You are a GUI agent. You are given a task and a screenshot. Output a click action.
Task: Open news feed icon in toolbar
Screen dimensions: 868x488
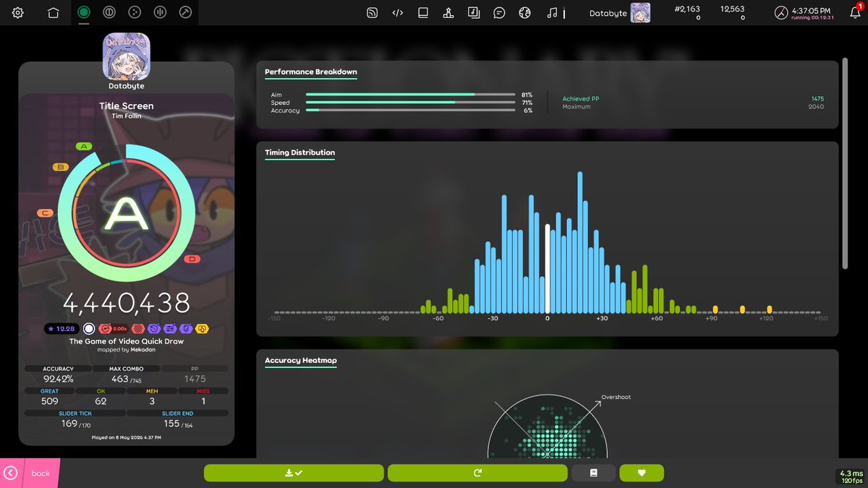pos(372,12)
